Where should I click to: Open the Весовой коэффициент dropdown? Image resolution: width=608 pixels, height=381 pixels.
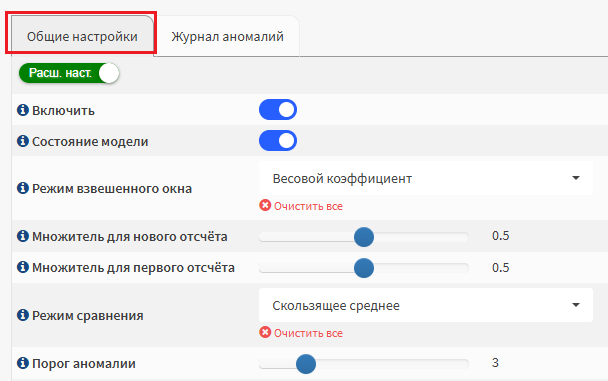click(x=426, y=178)
